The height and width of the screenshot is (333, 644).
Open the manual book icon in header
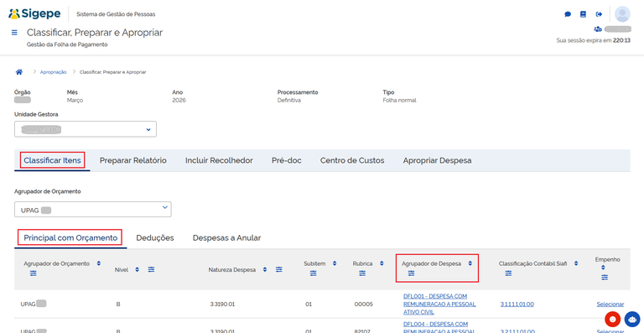(x=583, y=14)
